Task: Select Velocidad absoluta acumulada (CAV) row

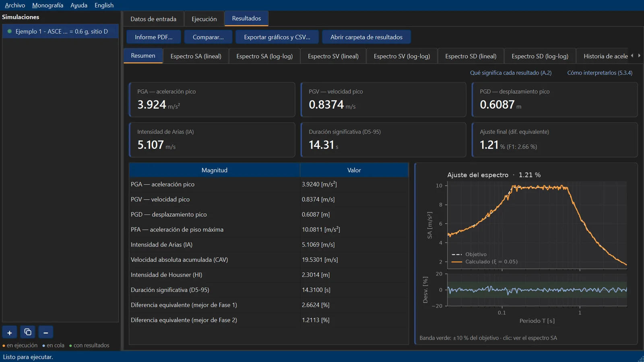Action: [x=268, y=260]
